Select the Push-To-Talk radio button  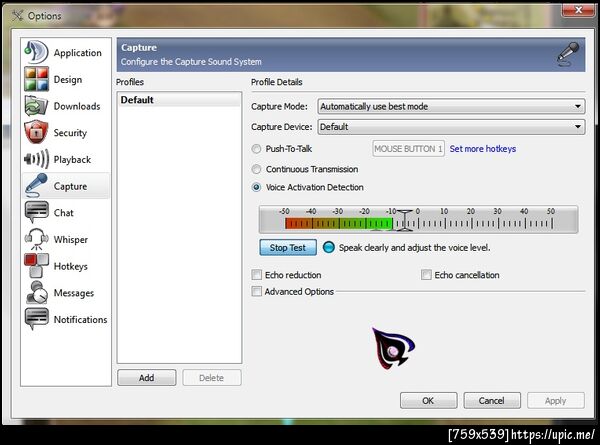click(x=256, y=149)
